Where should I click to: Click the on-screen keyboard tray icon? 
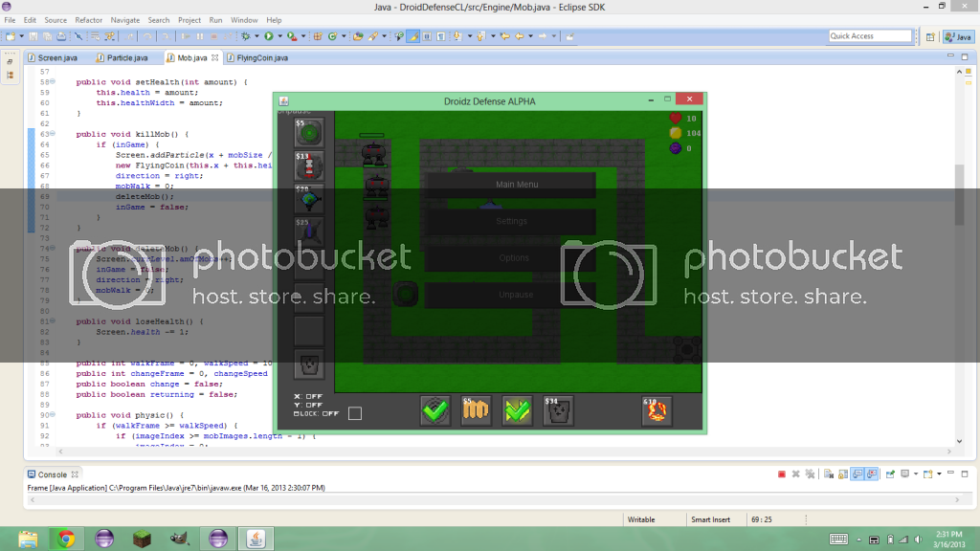click(x=838, y=540)
